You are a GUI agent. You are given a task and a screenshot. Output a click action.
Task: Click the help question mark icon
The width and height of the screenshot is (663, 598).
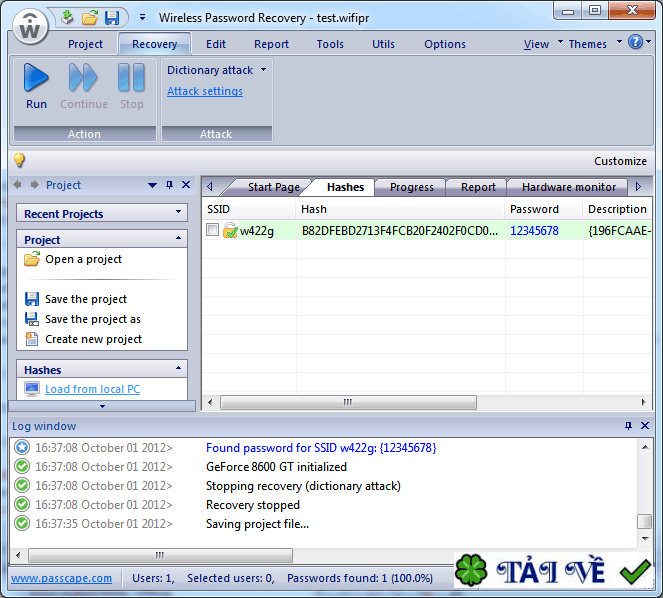tap(635, 43)
